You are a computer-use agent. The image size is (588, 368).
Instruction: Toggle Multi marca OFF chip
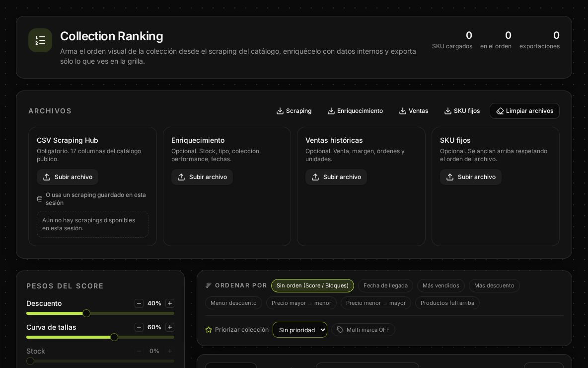[363, 330]
